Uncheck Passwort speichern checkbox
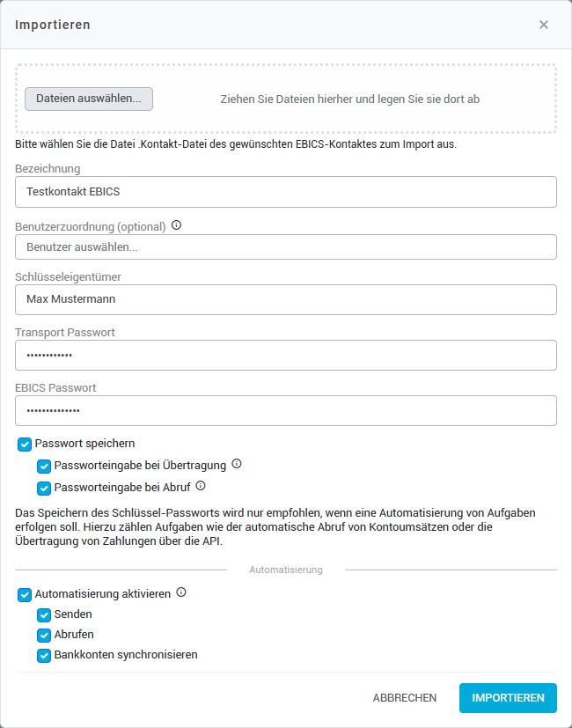The width and height of the screenshot is (572, 728). [25, 445]
